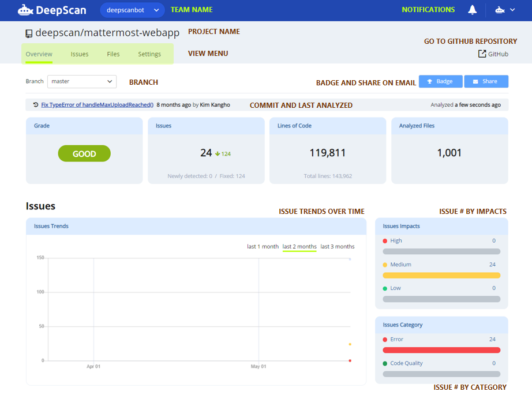Screen dimensions: 532x399
Task: Click the High impact bar
Action: [x=441, y=251]
